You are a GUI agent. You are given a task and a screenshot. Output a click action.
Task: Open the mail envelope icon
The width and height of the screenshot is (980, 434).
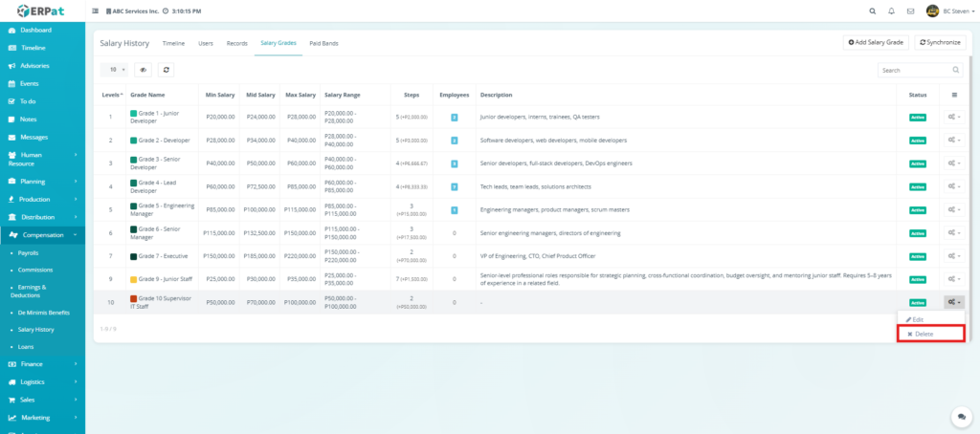[x=910, y=11]
